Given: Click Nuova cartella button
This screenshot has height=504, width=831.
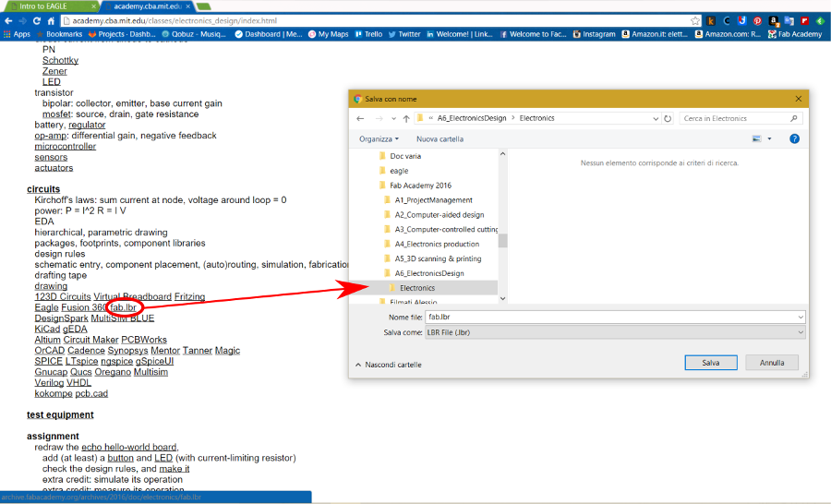Looking at the screenshot, I should (x=440, y=138).
